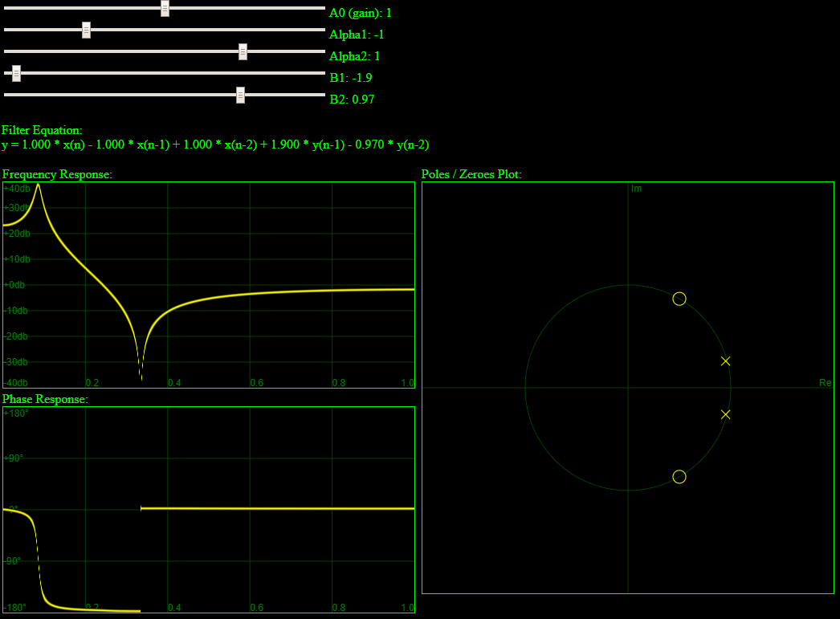Select the B2 slider handle
The image size is (840, 619).
coord(240,95)
